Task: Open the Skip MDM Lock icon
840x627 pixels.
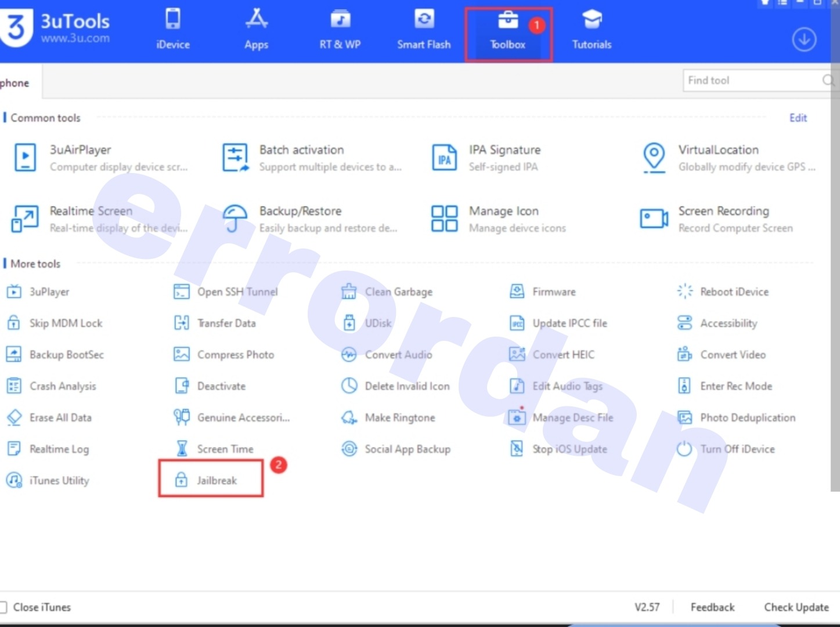Action: coord(13,323)
